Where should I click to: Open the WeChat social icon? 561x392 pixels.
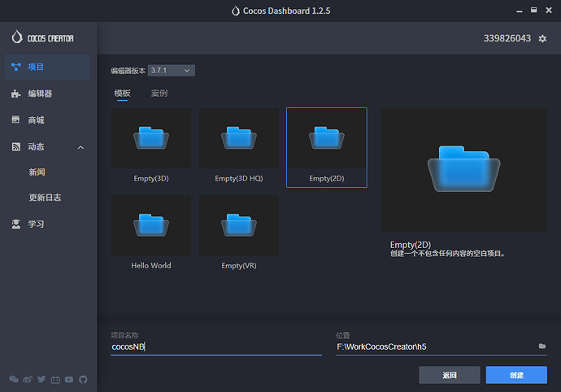point(14,379)
